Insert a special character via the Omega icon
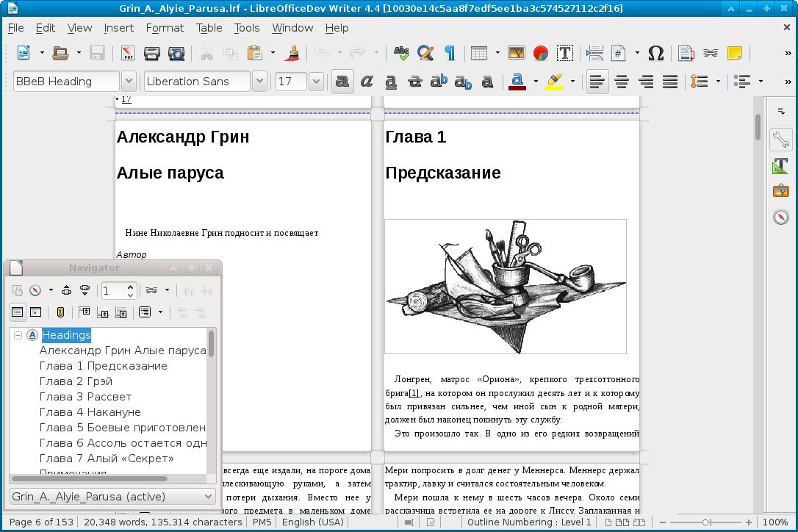 point(655,53)
